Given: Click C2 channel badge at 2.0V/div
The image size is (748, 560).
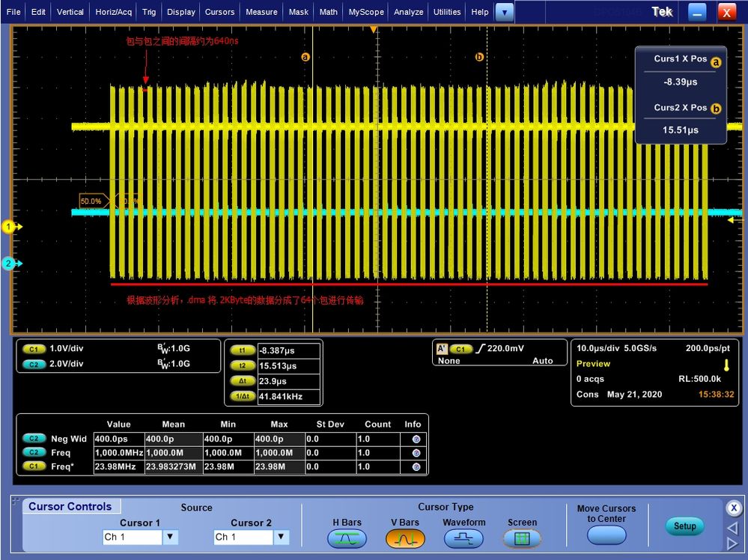Looking at the screenshot, I should tap(34, 365).
